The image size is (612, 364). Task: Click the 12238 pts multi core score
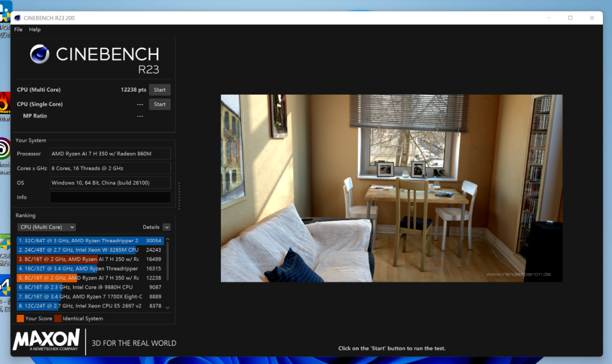click(x=134, y=89)
